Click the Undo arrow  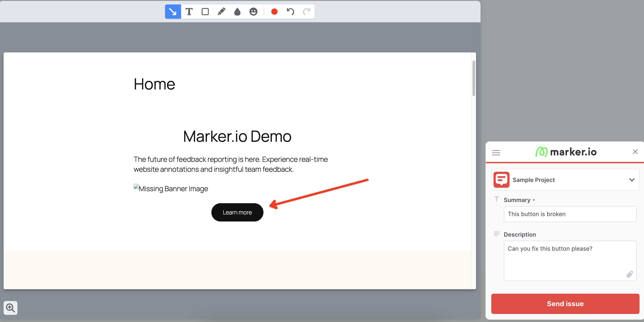(290, 12)
